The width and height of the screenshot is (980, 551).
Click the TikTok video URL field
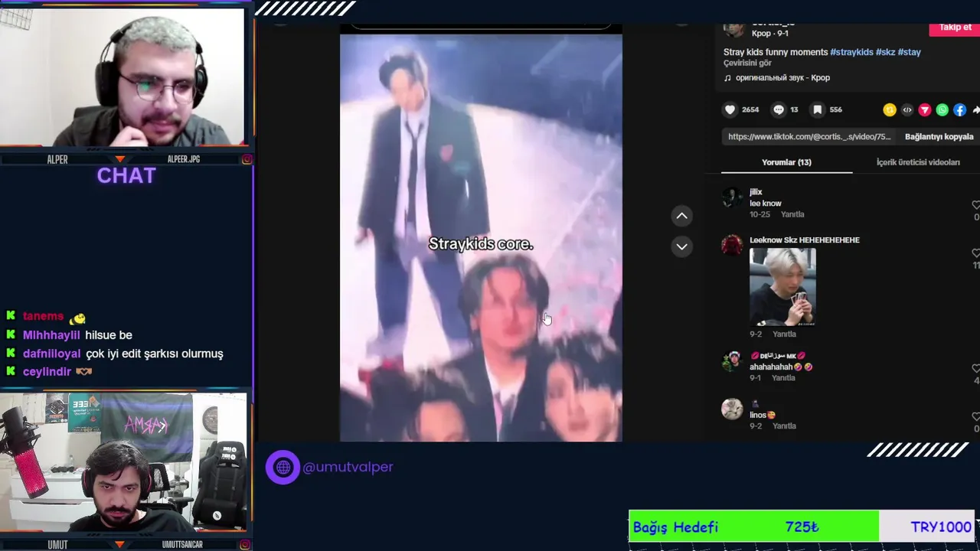point(810,137)
